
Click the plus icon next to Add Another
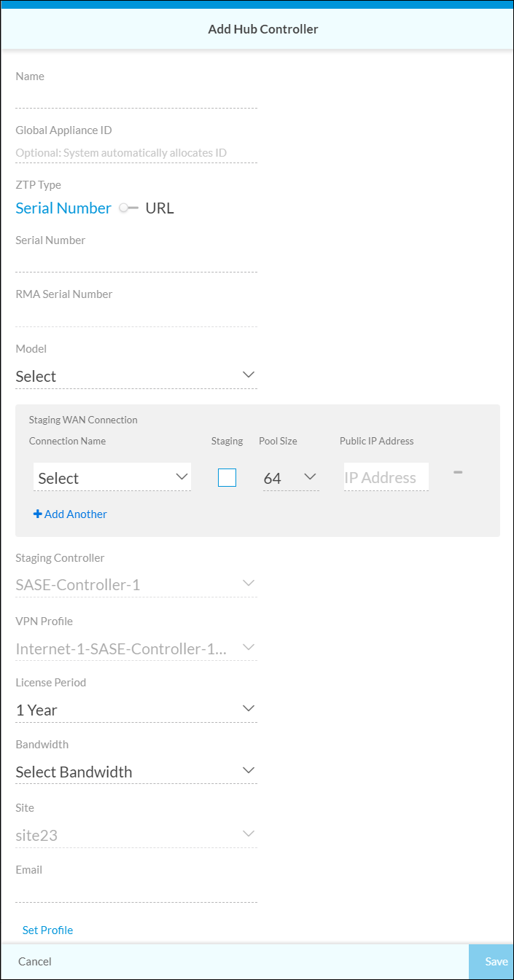(x=37, y=514)
